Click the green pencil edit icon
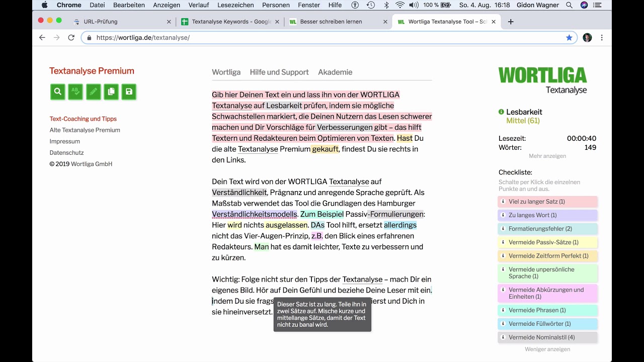644x362 pixels. coord(93,92)
